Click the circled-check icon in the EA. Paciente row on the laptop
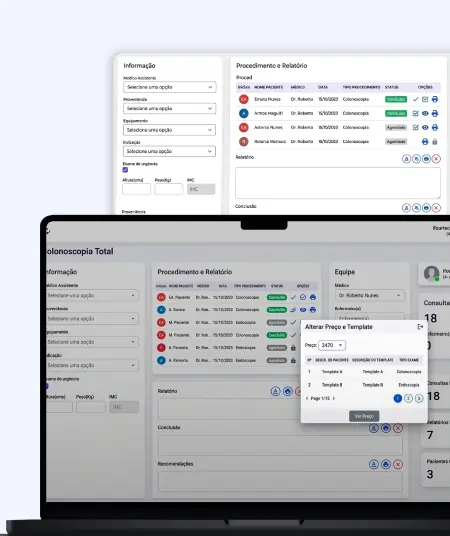This screenshot has height=536, width=450. pos(303,297)
